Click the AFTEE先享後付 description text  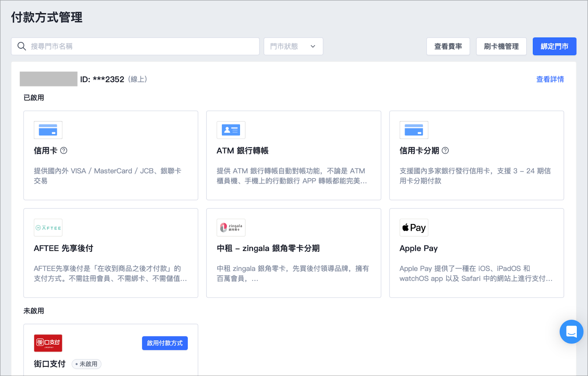click(110, 273)
